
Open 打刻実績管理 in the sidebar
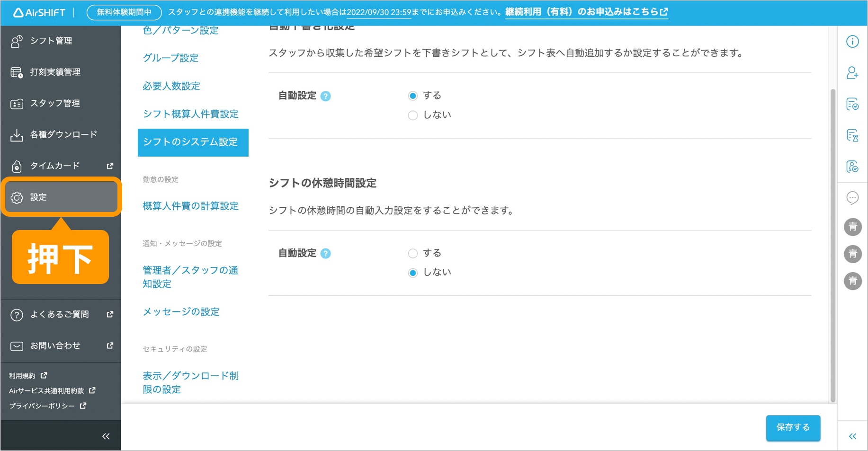point(55,72)
